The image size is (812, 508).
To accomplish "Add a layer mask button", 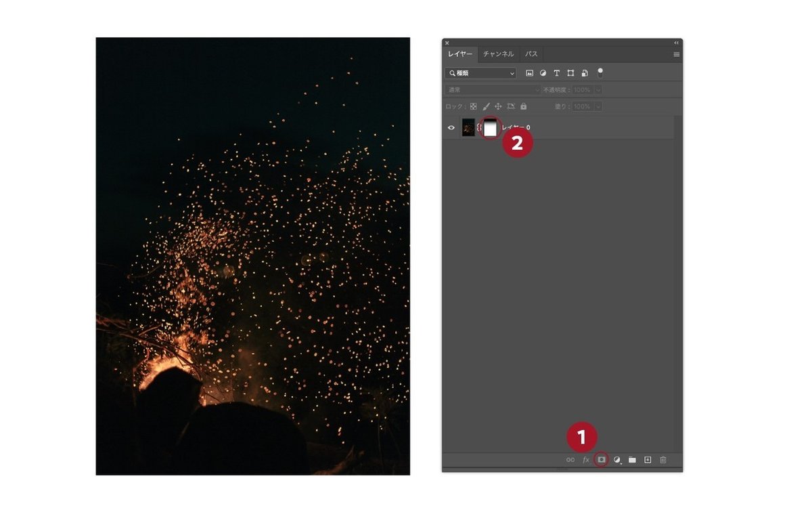I will tap(601, 460).
